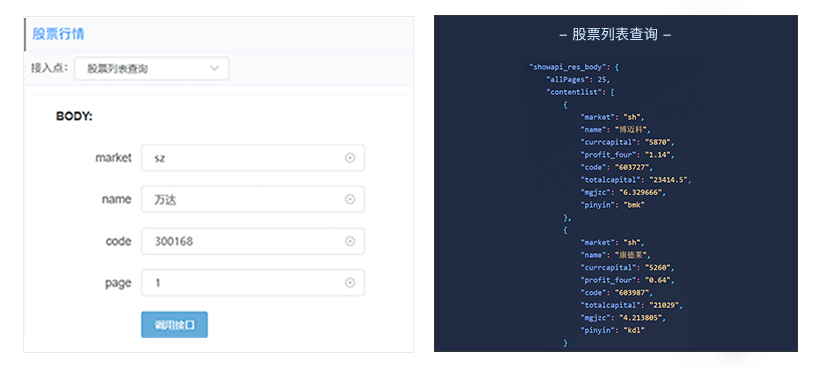Select the 股票行情 header title
The width and height of the screenshot is (820, 367).
pyautogui.click(x=58, y=34)
